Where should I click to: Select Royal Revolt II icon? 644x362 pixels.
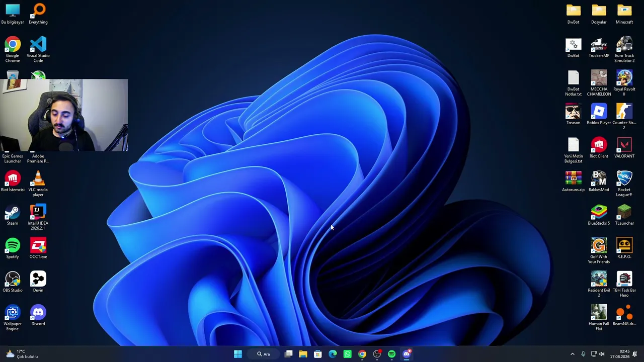(x=624, y=83)
